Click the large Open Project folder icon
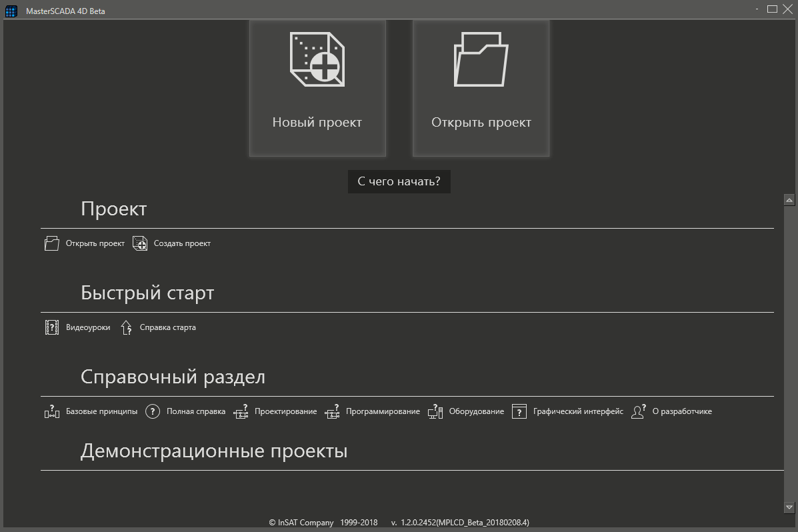This screenshot has height=532, width=798. [481, 60]
